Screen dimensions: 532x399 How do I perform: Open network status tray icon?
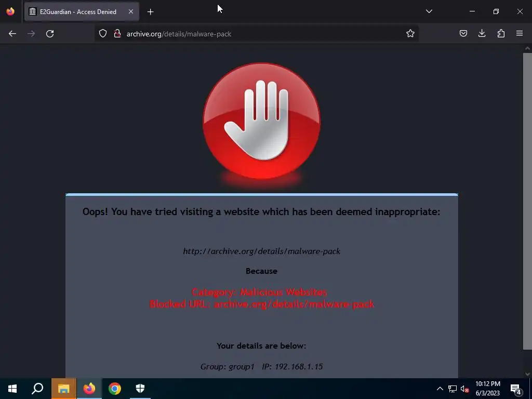point(453,389)
